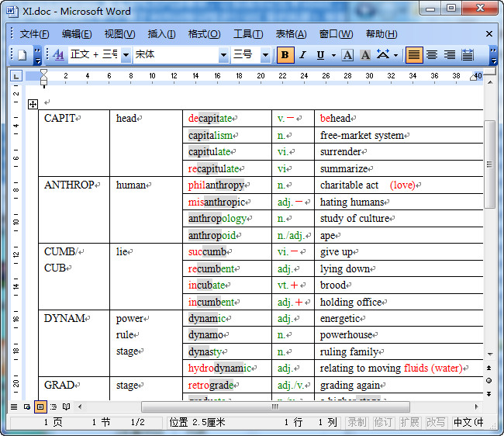
Task: Open the 视图(V) menu
Action: pos(119,34)
